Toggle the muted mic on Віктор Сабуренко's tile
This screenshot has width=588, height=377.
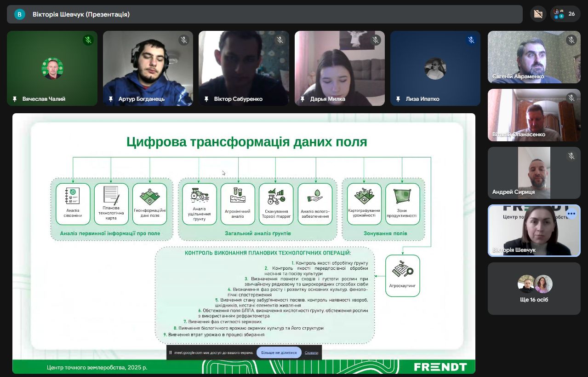pos(280,40)
